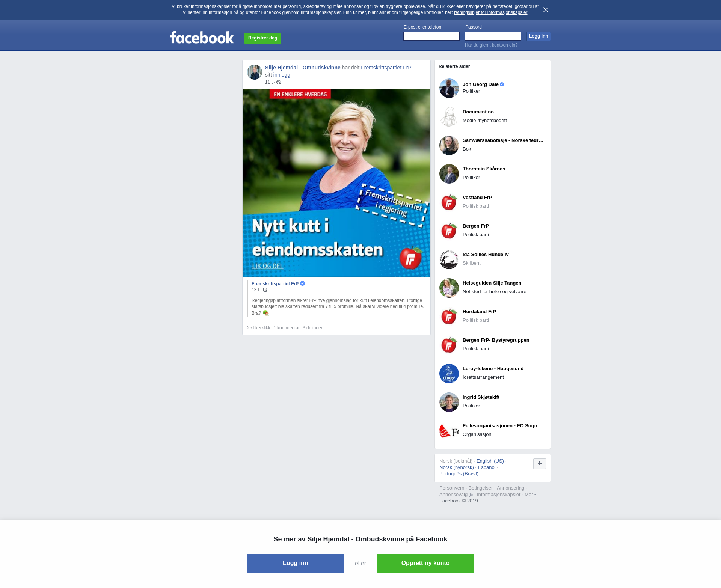Focus the Passord field

[x=493, y=36]
